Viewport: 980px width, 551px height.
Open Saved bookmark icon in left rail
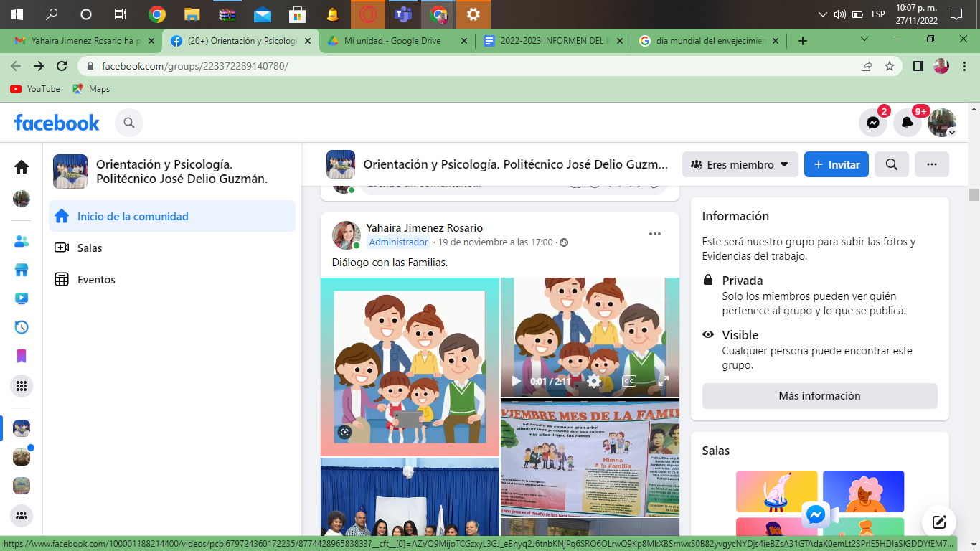22,356
